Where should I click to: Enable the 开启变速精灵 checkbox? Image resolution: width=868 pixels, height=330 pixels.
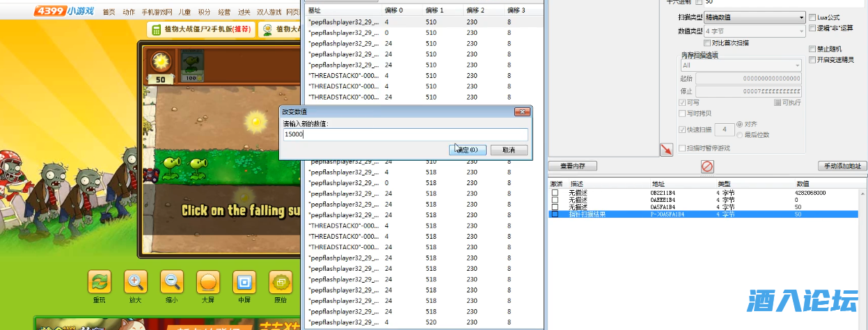coord(812,60)
